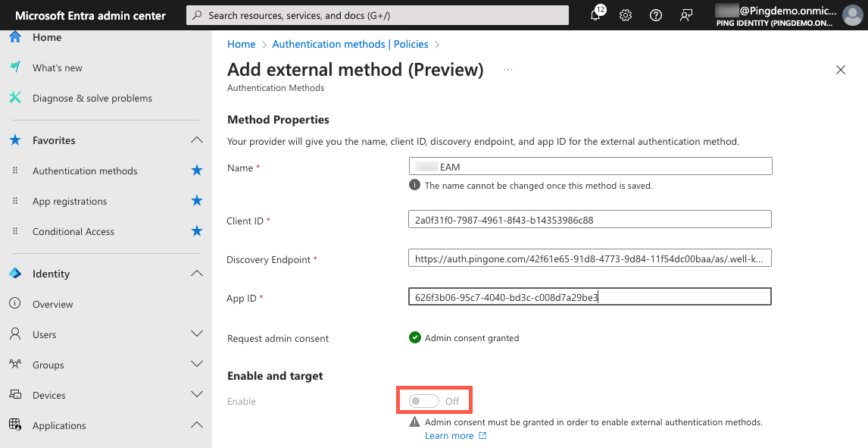Click inside the App ID input field
The image size is (868, 448).
(x=589, y=296)
